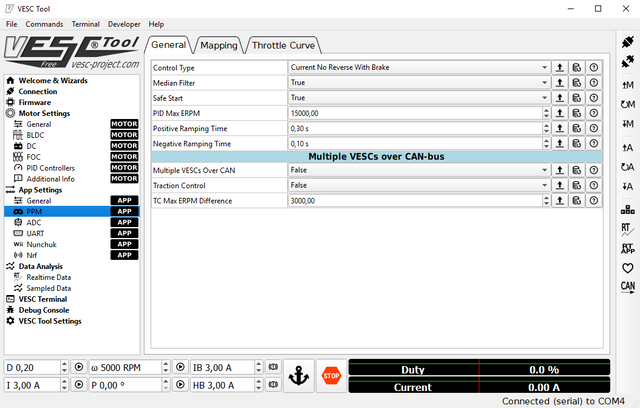Click read default motor configuration icon
This screenshot has width=640, height=408.
pos(627,104)
